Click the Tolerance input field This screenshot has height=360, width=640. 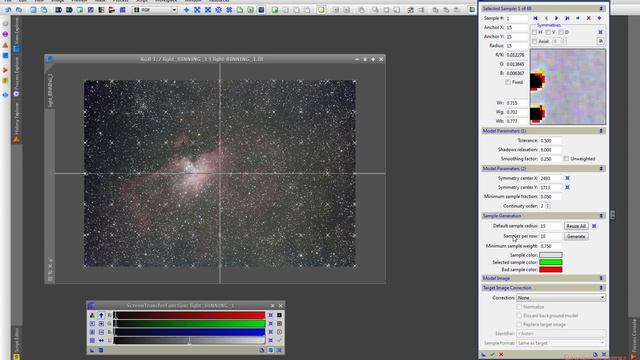(x=550, y=140)
